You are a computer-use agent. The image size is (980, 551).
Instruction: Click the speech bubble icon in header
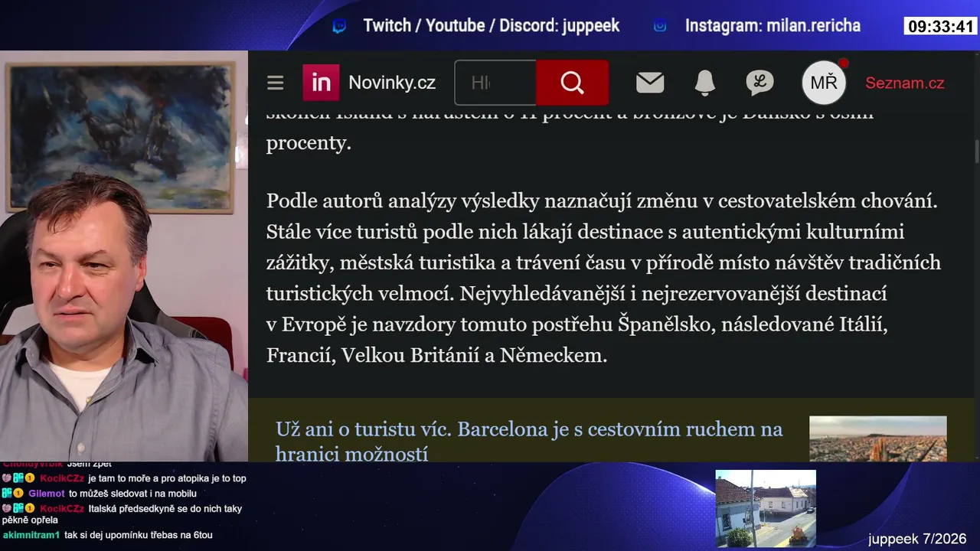[759, 83]
